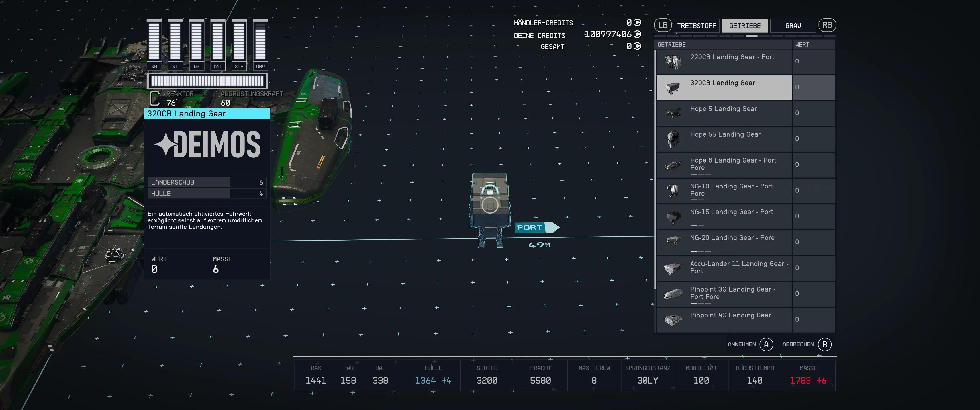Open the Grav tab
Viewport: 980px width, 410px height.
(793, 26)
